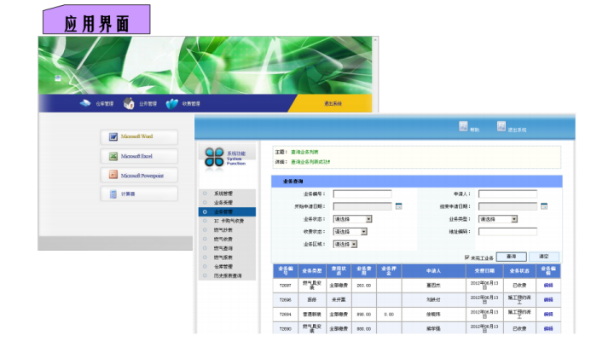Viewport: 591px width, 364px height.
Task: Click the 编辑 link for record T2697
Action: pyautogui.click(x=548, y=286)
